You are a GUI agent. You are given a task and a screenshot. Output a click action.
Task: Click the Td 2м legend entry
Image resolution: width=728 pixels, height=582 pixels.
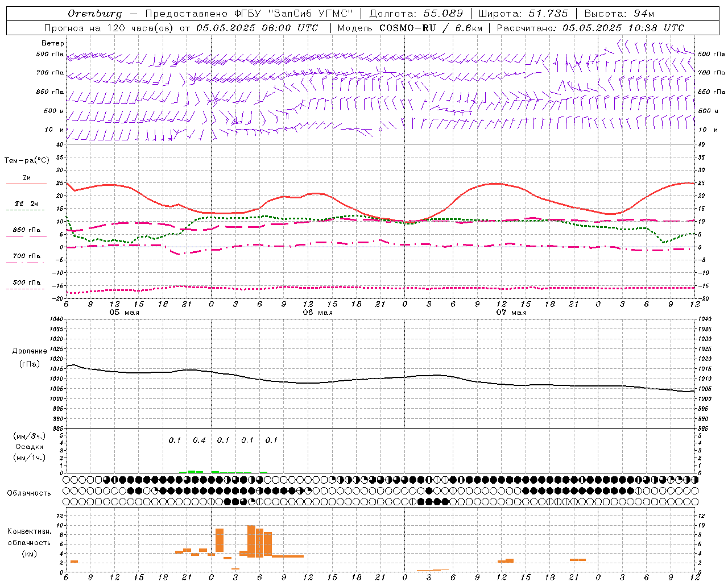click(x=27, y=203)
